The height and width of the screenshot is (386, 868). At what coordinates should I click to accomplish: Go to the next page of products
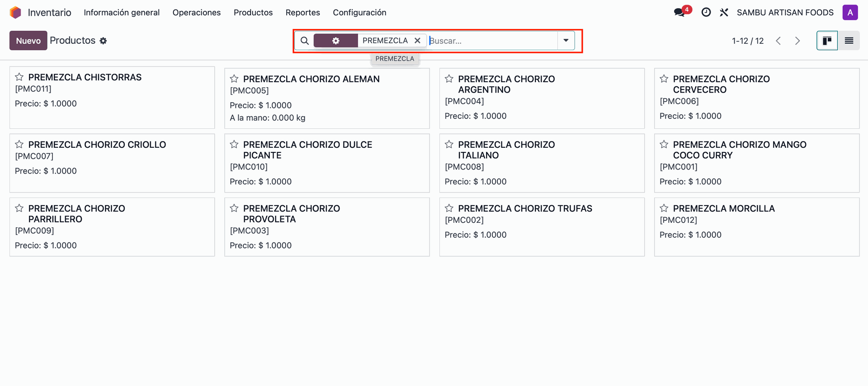coord(797,41)
